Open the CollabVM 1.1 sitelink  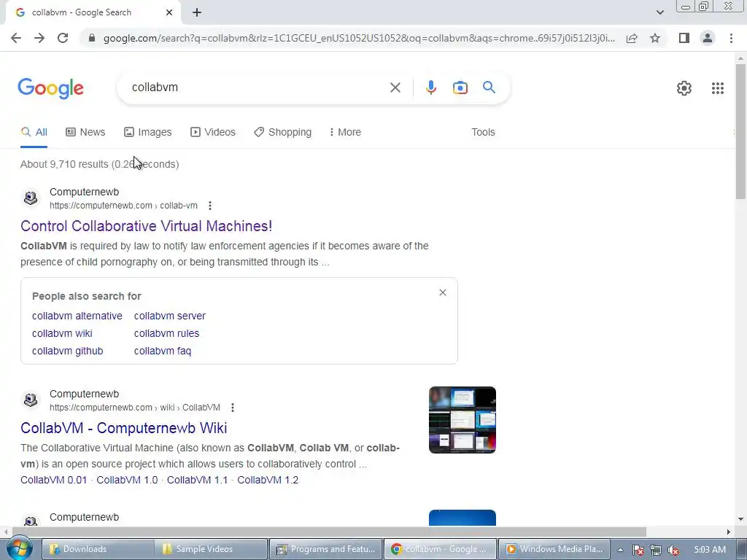pyautogui.click(x=197, y=480)
